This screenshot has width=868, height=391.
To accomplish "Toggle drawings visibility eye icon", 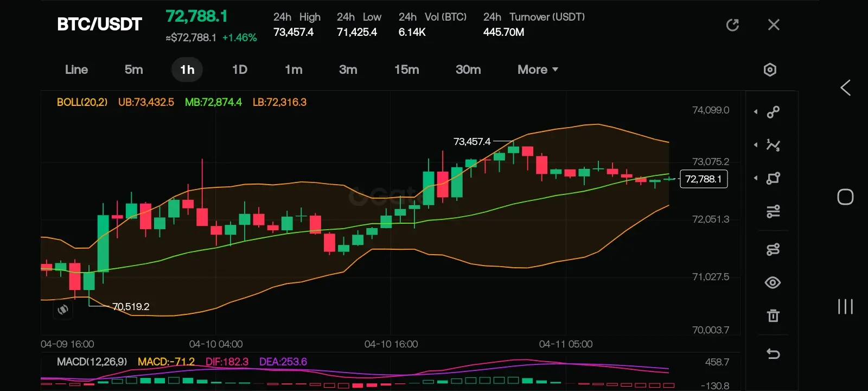I will (773, 282).
